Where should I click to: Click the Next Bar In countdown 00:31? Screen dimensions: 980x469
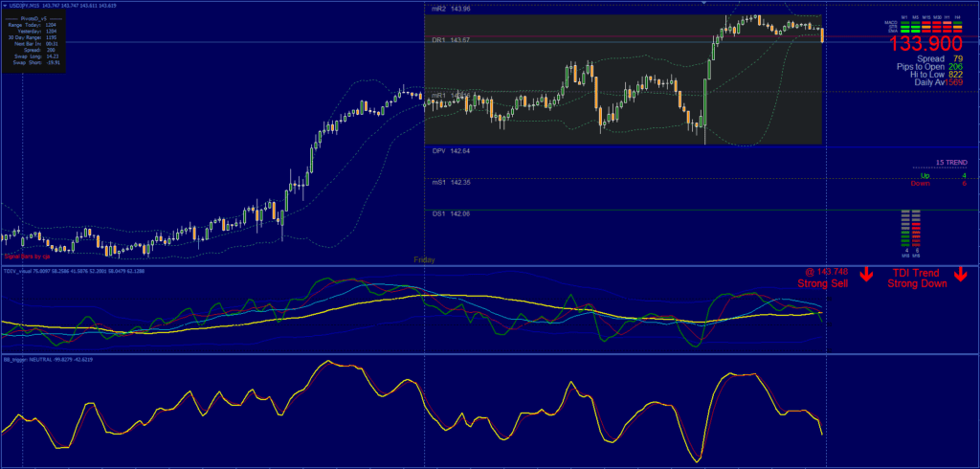point(52,44)
